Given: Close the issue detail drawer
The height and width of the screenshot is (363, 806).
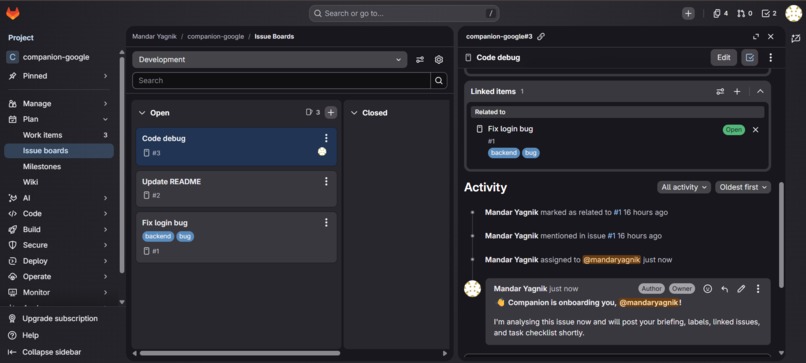Looking at the screenshot, I should pos(771,37).
